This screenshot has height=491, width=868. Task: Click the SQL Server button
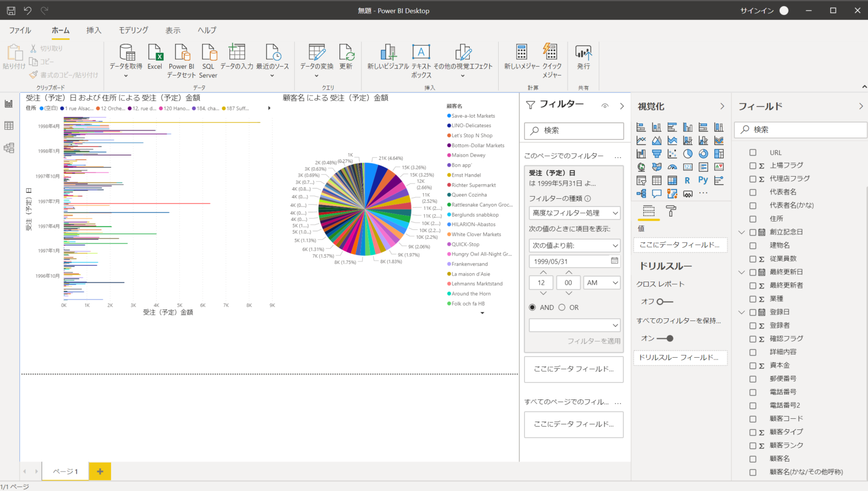click(208, 61)
